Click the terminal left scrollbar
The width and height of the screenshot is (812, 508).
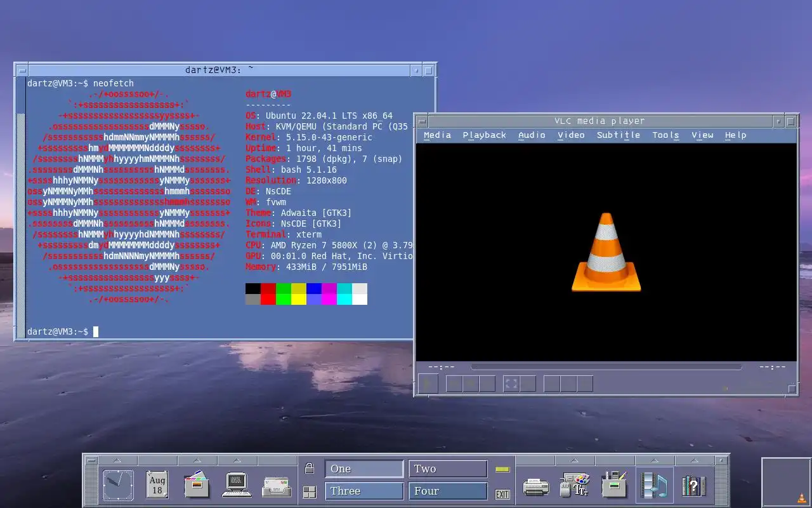pos(21,208)
